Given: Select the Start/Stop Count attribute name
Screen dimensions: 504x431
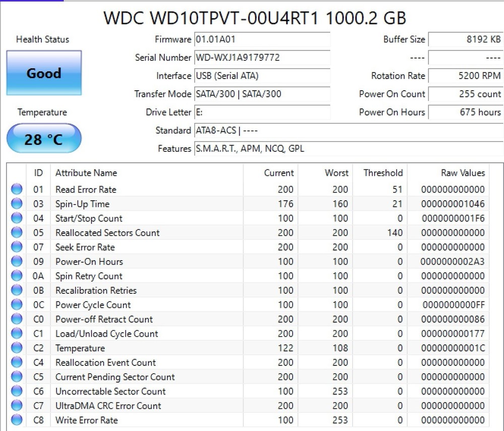Looking at the screenshot, I should 89,219.
